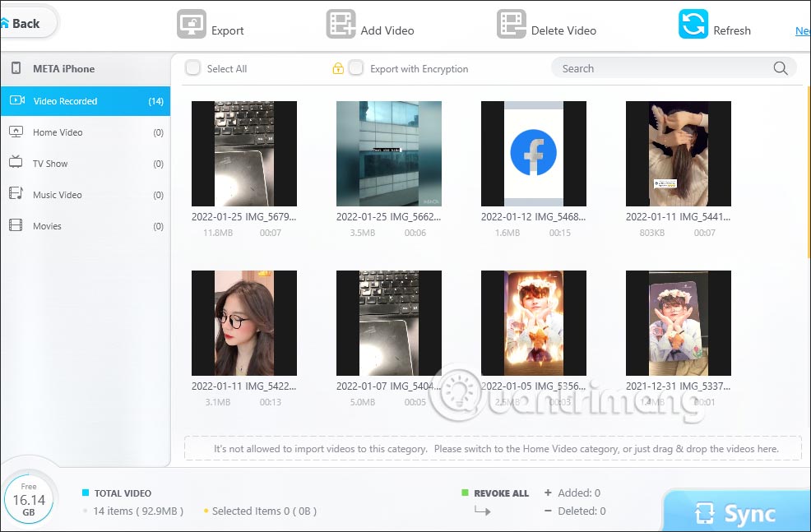Click the Music Video note icon in sidebar
The image size is (811, 532).
18,194
